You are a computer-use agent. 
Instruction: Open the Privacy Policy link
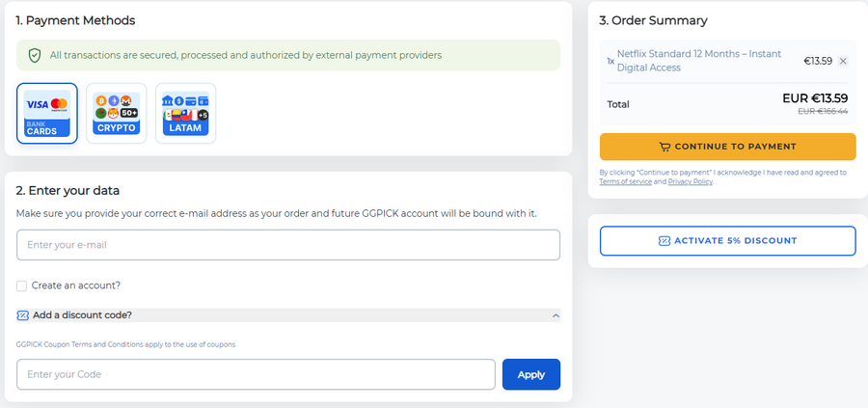coord(690,181)
